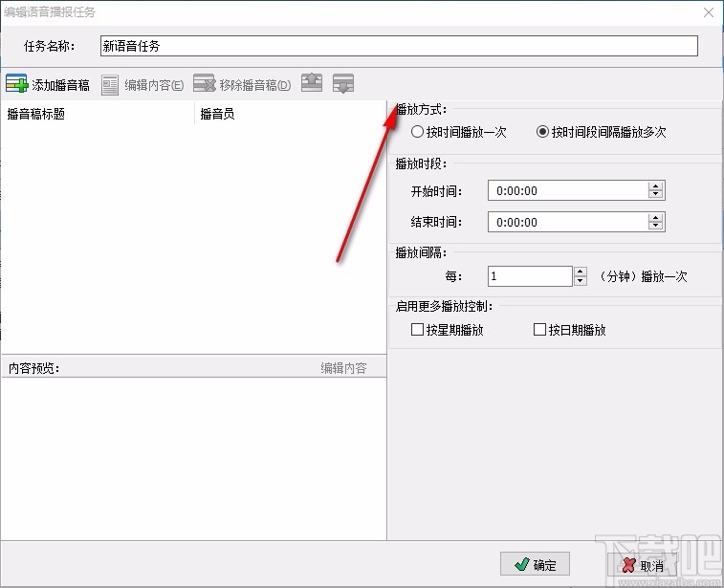Increase 结束时间 with up spinner

click(656, 217)
